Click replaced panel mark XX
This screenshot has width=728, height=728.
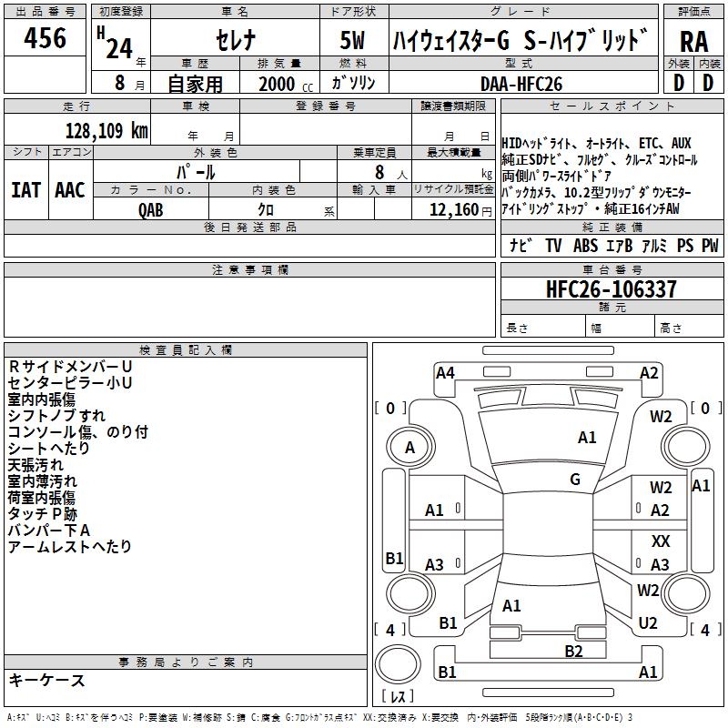pos(661,541)
